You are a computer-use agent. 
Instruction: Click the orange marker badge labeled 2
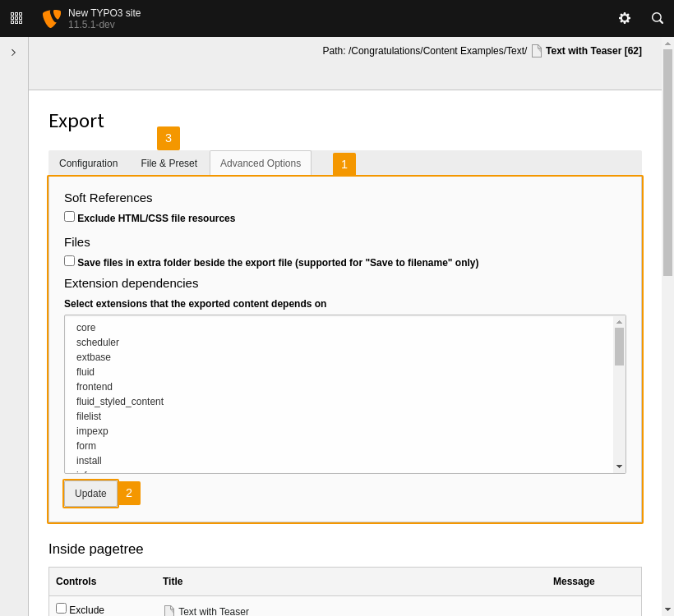pos(129,493)
